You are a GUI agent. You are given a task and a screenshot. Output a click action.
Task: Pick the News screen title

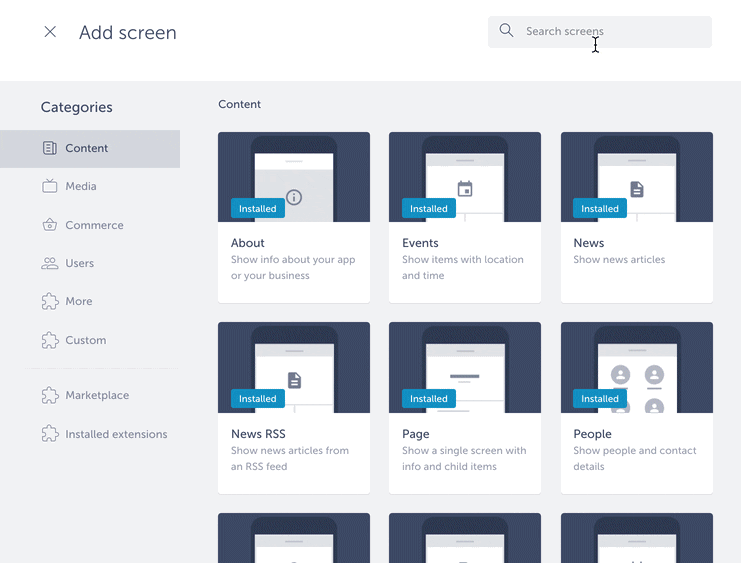pos(589,243)
